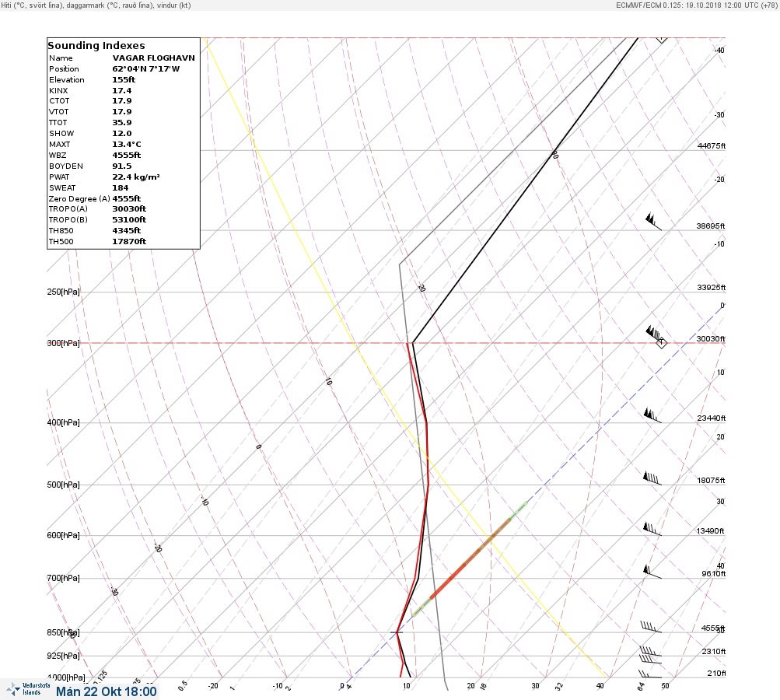Screen dimensions: 780x700
Task: Click the TH850 value 4345ft
Action: (x=126, y=231)
